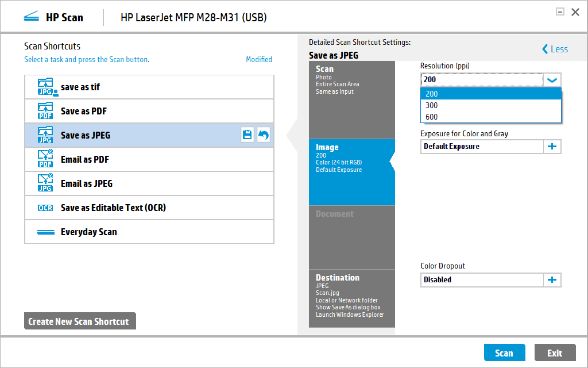Click the Everyday Scan shortcut icon

pyautogui.click(x=45, y=232)
